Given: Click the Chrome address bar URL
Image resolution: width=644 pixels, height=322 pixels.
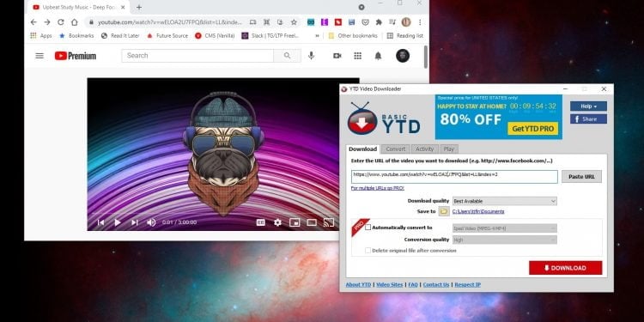Looking at the screenshot, I should pos(171,22).
